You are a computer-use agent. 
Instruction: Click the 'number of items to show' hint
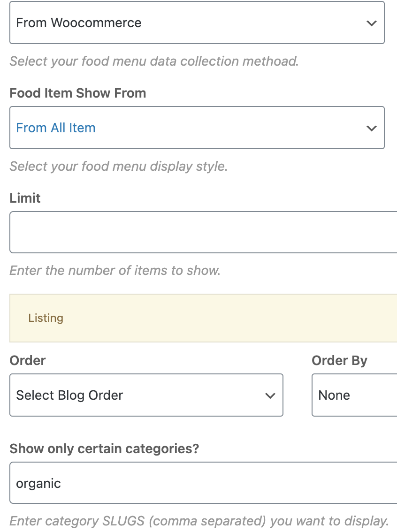click(x=115, y=270)
